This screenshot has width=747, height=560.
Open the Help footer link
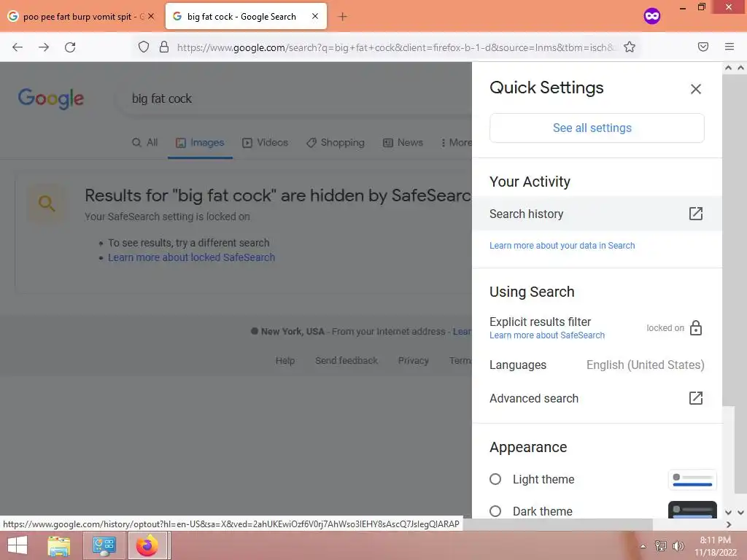coord(285,360)
